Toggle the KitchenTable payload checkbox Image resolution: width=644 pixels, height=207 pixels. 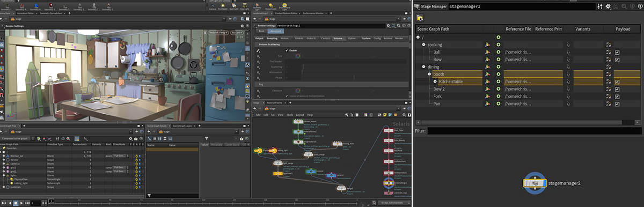(x=617, y=82)
